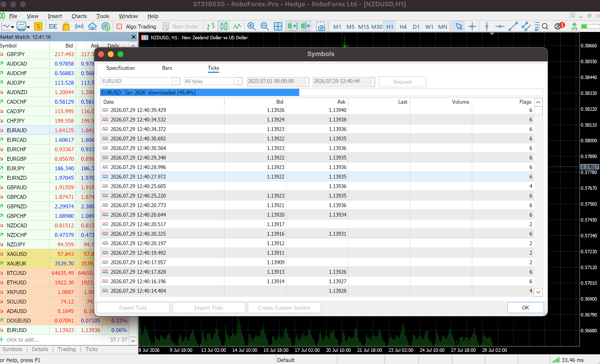Confirm the Symbols dialog with OK
Viewport: 600px width, 364px height.
525,308
